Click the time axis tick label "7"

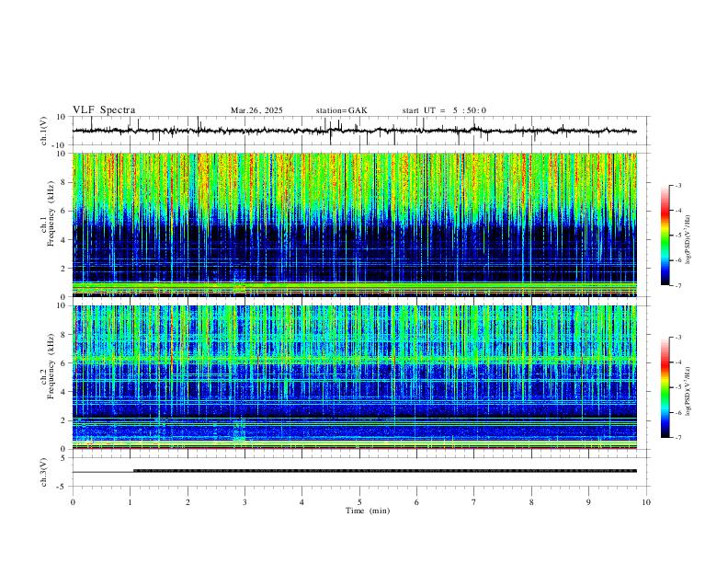pyautogui.click(x=474, y=502)
